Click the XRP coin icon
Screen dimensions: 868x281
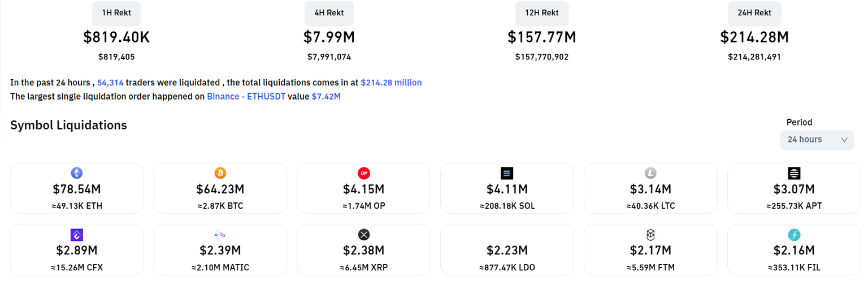coord(364,235)
